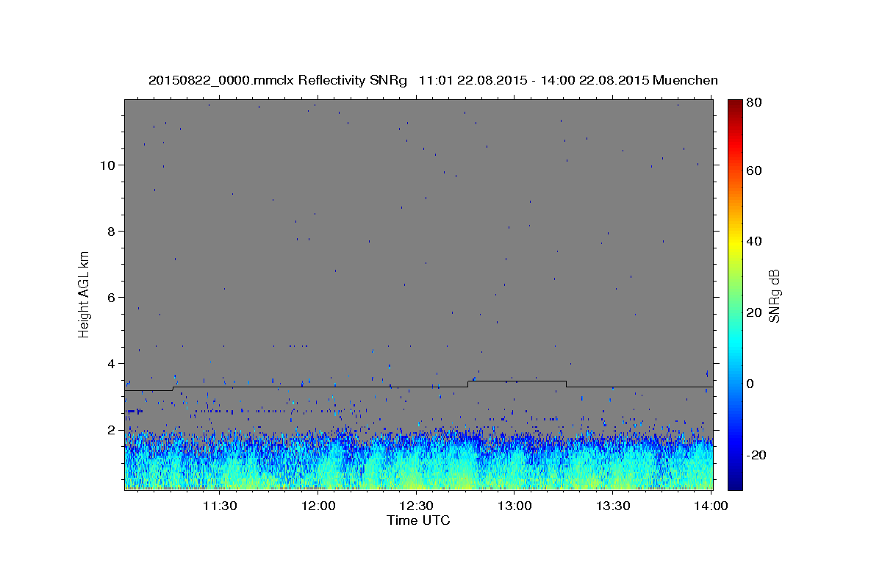Click the 11:30 time tick label
The height and width of the screenshot is (588, 882).
(x=219, y=506)
